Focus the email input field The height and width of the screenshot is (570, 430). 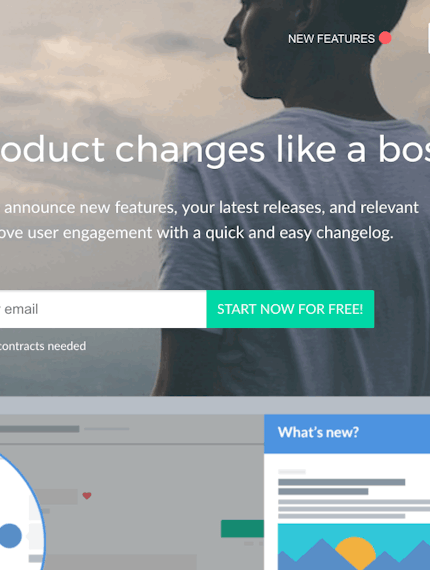[103, 309]
